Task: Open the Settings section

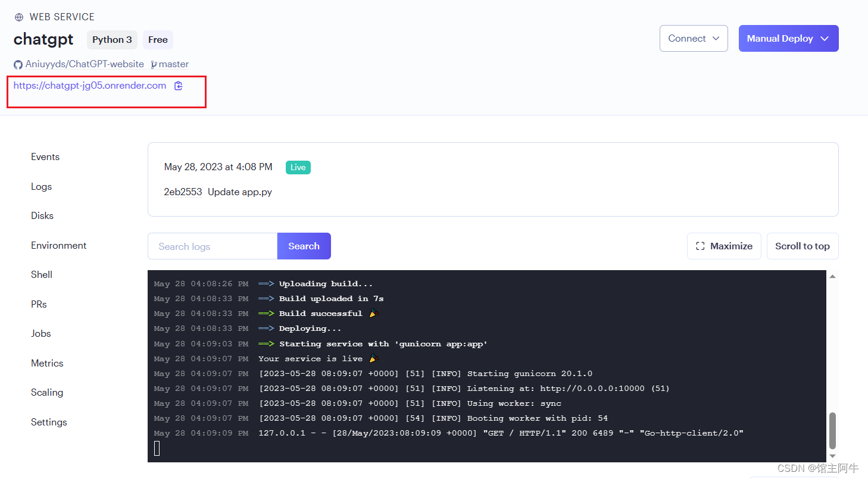Action: pyautogui.click(x=49, y=422)
